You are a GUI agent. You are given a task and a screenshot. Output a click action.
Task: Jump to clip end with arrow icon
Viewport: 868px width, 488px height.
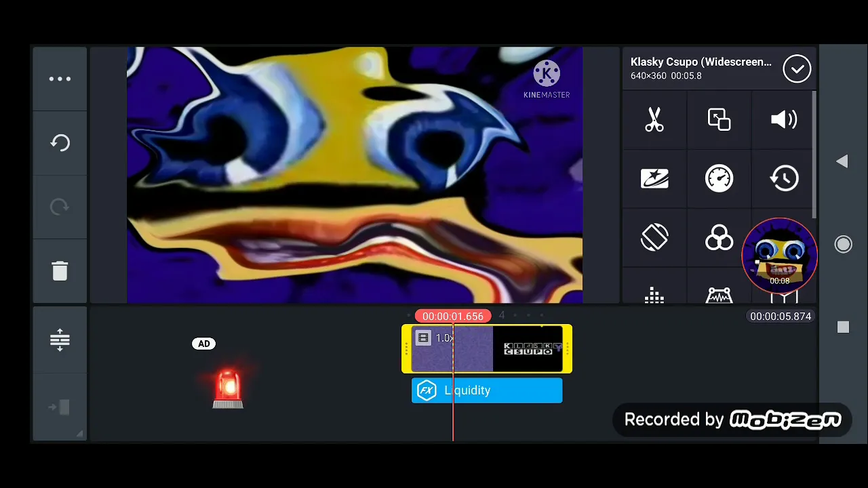click(60, 407)
